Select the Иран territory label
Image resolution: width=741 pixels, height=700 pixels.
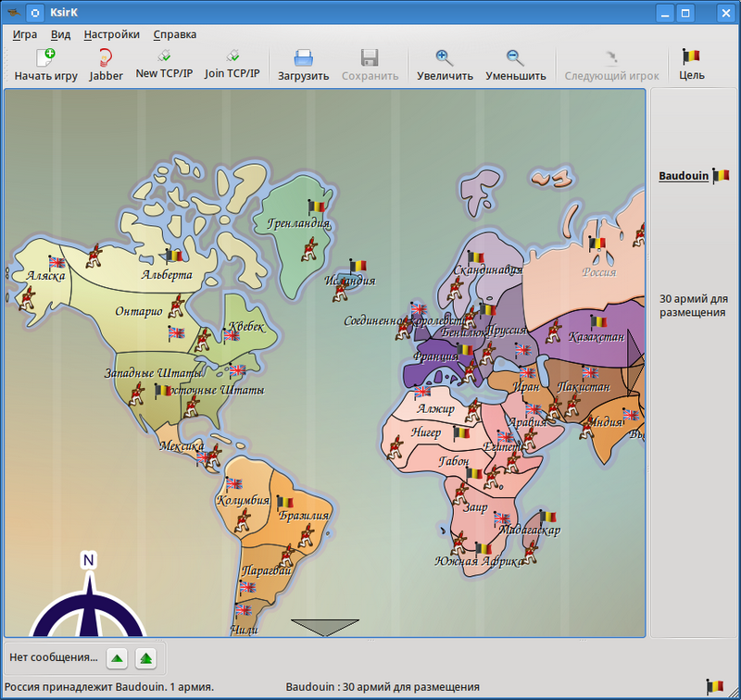click(x=526, y=386)
